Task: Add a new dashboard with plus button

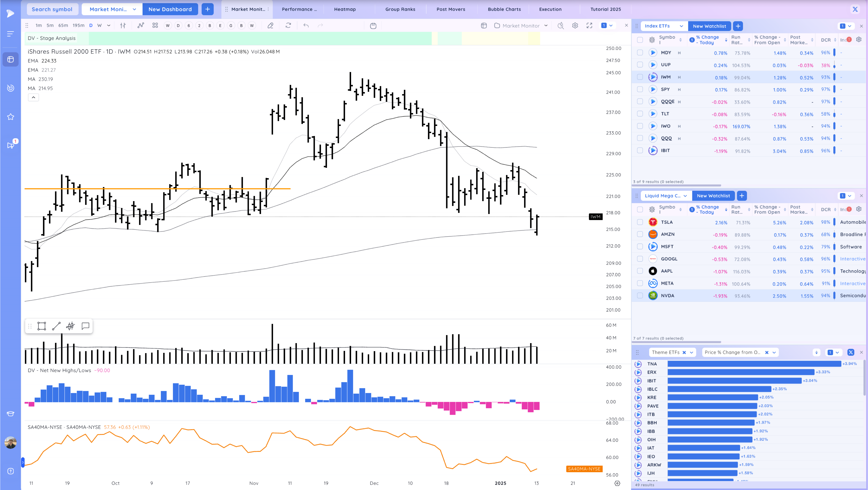Action: click(x=208, y=9)
